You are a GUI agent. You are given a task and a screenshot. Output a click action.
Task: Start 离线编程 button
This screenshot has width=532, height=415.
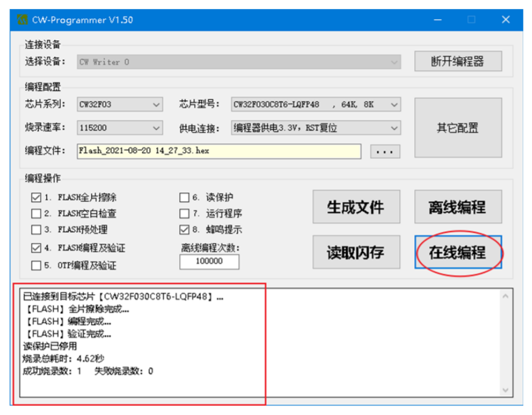pos(458,207)
